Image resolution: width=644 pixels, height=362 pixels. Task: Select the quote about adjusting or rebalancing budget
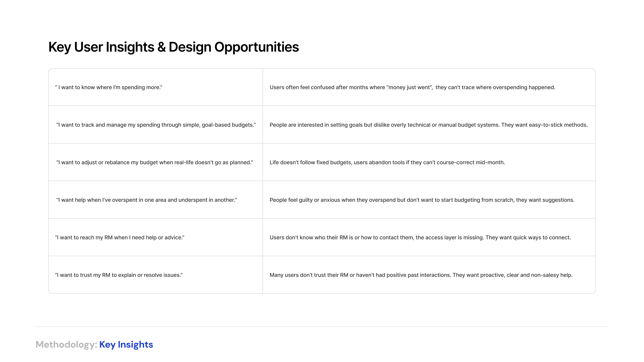click(155, 162)
